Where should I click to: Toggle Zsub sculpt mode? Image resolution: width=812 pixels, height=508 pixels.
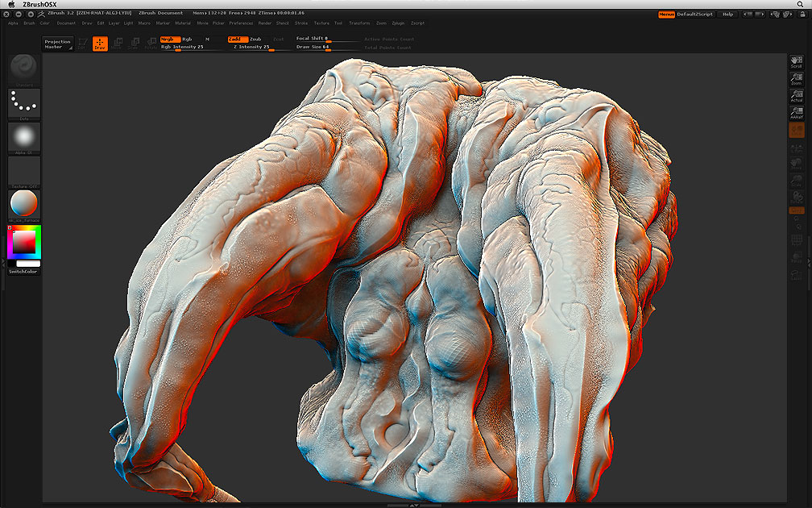point(256,40)
